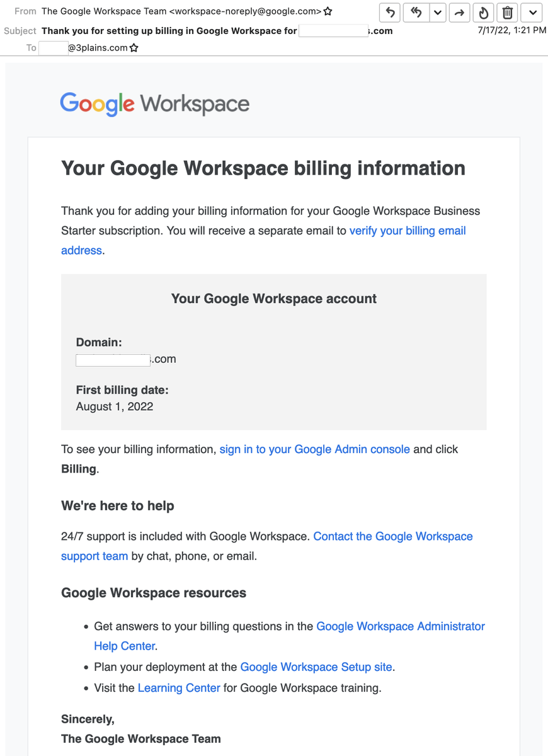
Task: Click the Reply arrow icon
Action: point(391,12)
